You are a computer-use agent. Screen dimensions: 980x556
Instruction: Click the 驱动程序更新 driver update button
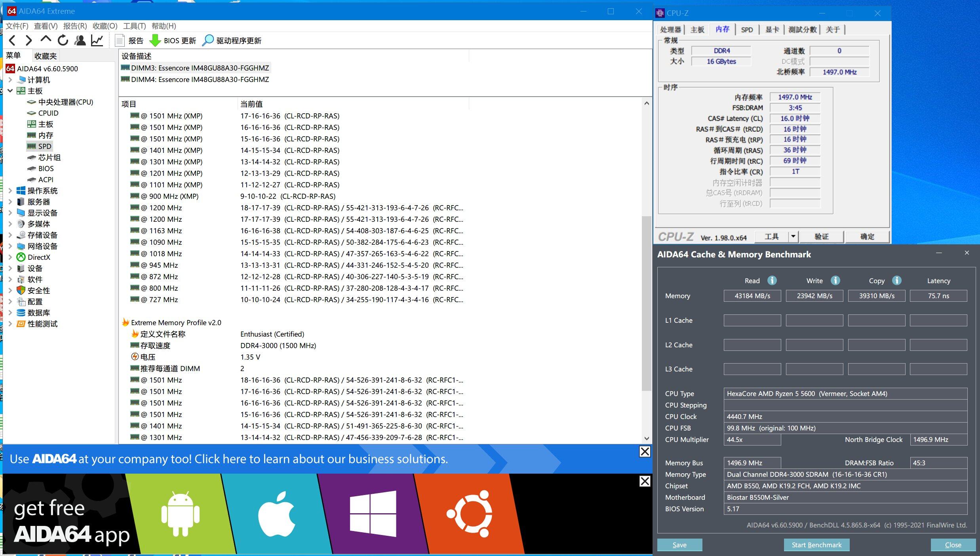[x=232, y=40]
